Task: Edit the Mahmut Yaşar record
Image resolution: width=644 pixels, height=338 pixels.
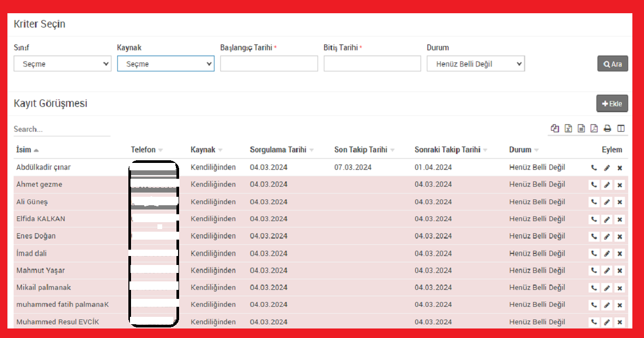Action: pos(607,271)
